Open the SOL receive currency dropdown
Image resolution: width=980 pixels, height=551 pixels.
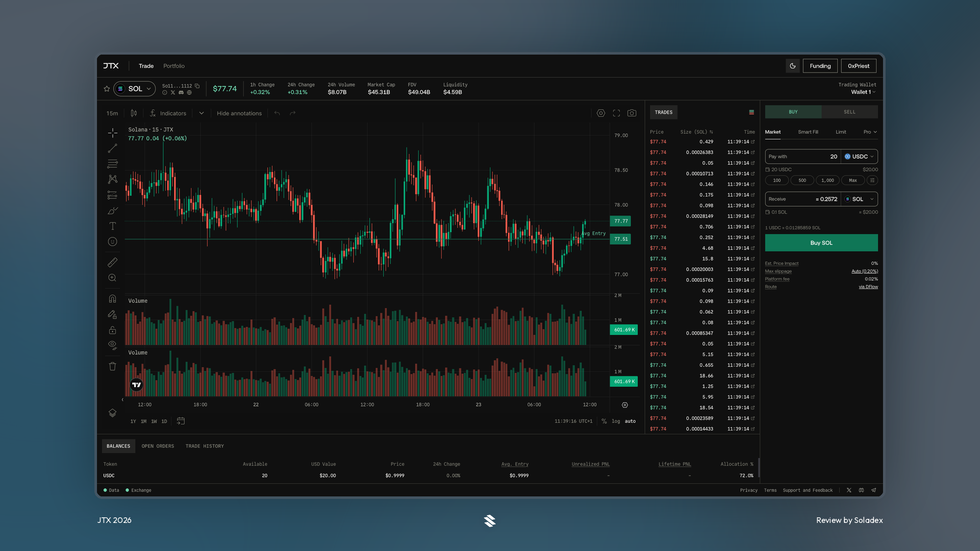point(859,199)
